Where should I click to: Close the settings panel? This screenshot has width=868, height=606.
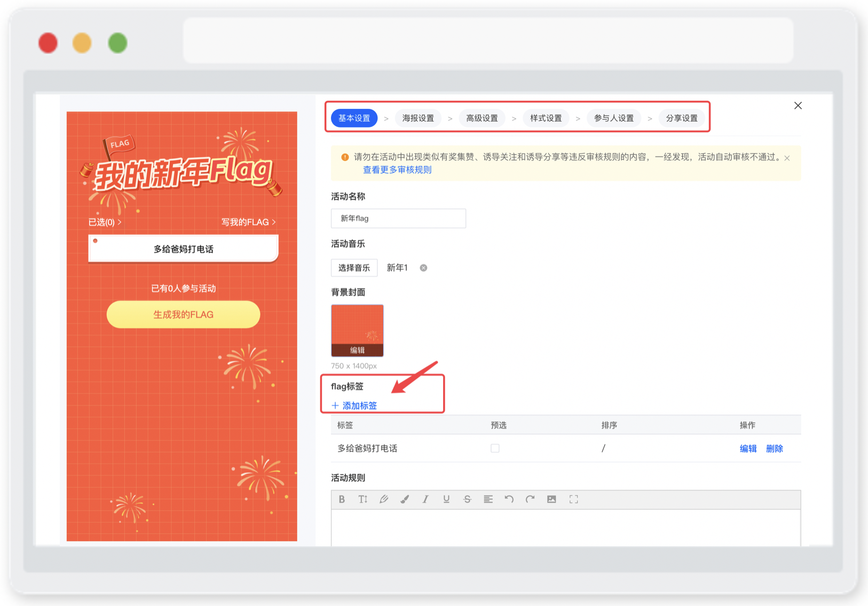[x=798, y=106]
